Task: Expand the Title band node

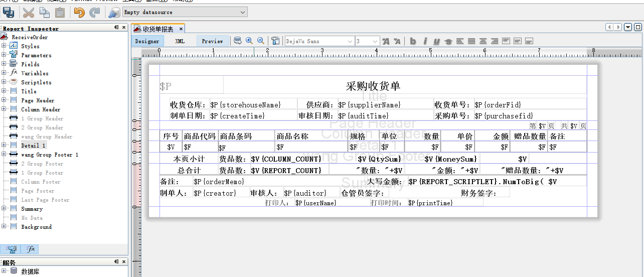Action: point(4,91)
